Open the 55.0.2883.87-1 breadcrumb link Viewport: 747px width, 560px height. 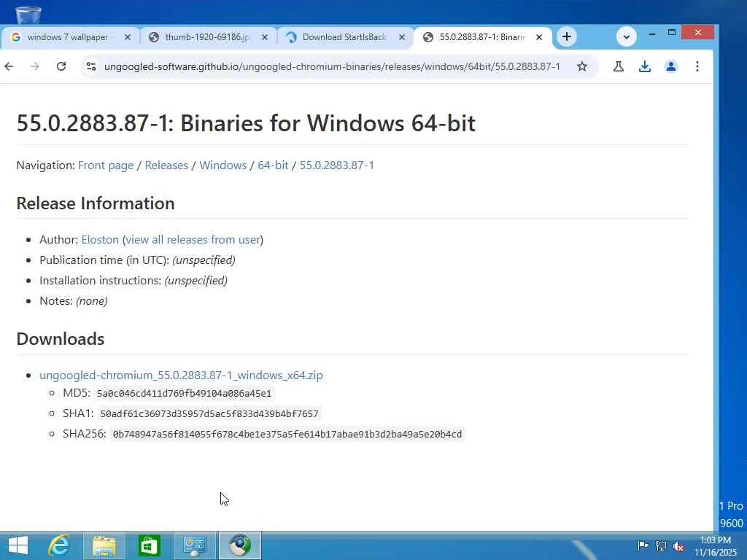(337, 166)
